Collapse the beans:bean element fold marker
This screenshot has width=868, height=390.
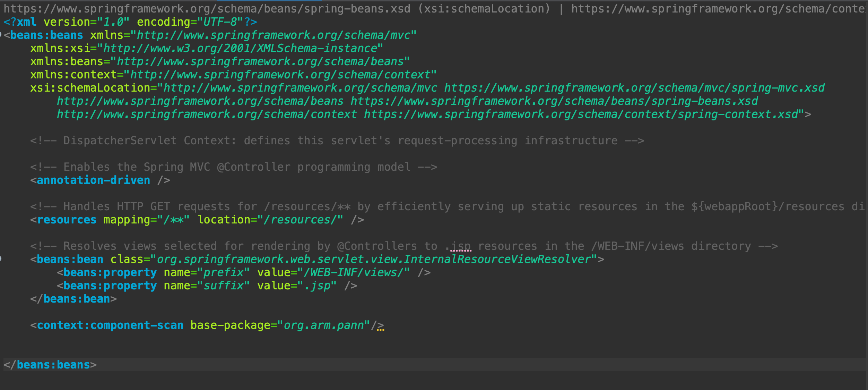point(1,259)
